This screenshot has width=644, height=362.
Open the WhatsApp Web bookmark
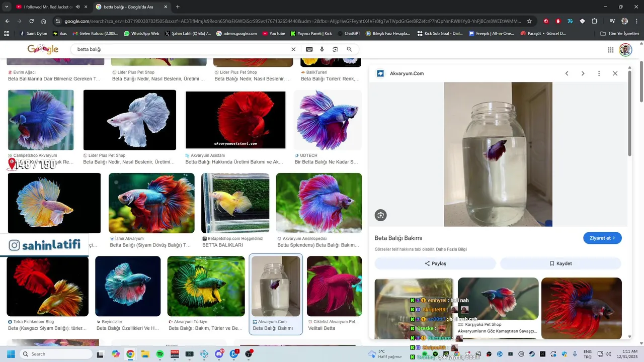[x=141, y=34]
